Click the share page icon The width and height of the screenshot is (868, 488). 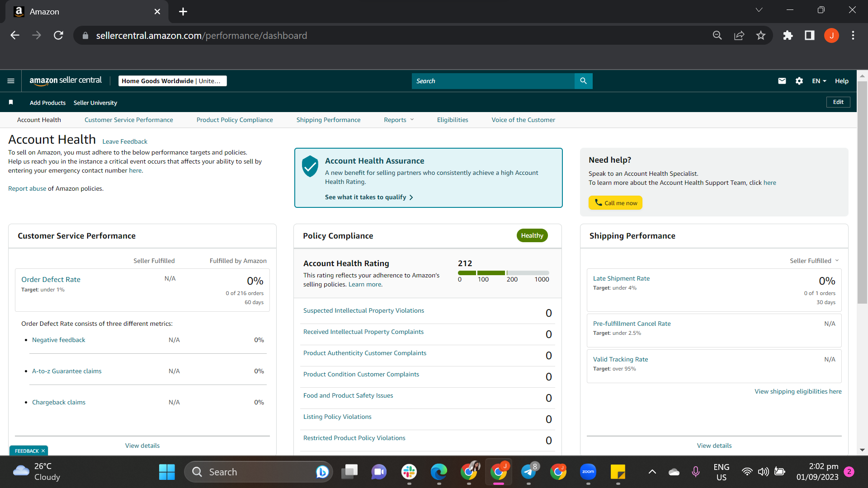739,35
